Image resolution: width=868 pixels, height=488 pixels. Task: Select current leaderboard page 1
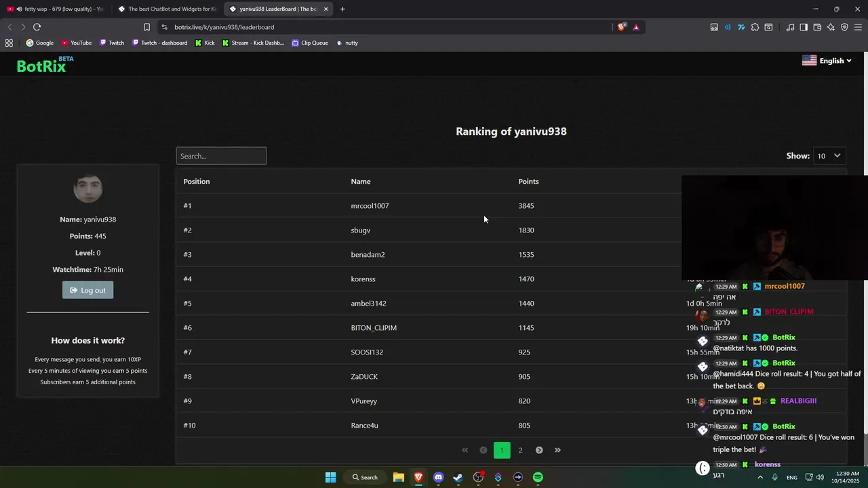tap(502, 450)
